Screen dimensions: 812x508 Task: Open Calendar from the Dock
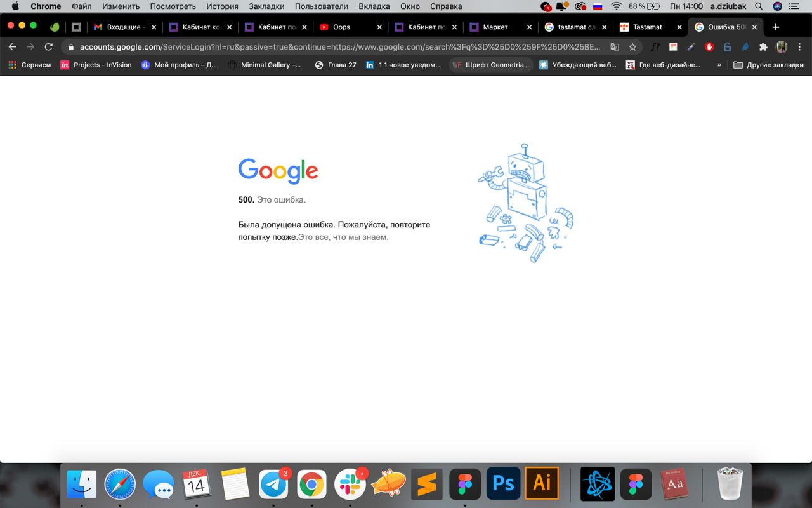coord(197,485)
